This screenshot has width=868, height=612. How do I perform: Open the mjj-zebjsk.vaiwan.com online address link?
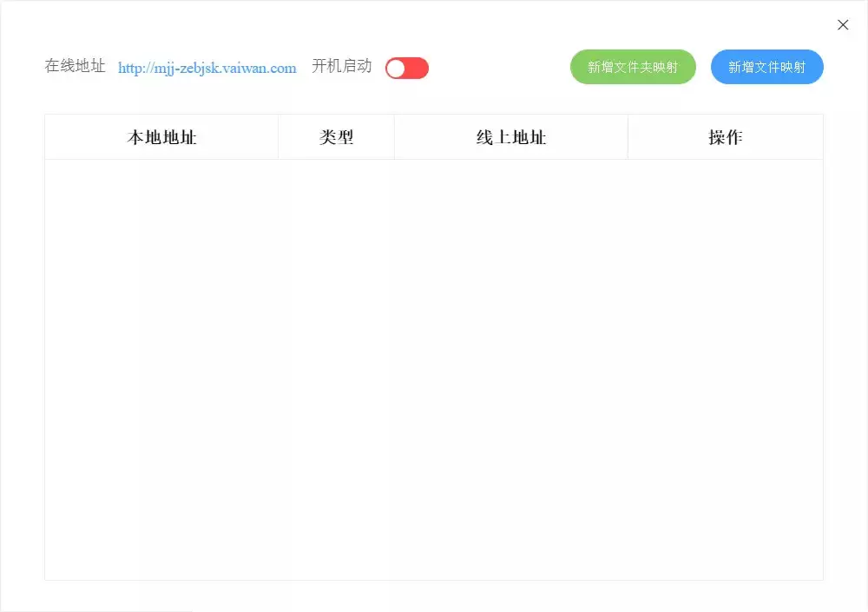click(x=207, y=68)
